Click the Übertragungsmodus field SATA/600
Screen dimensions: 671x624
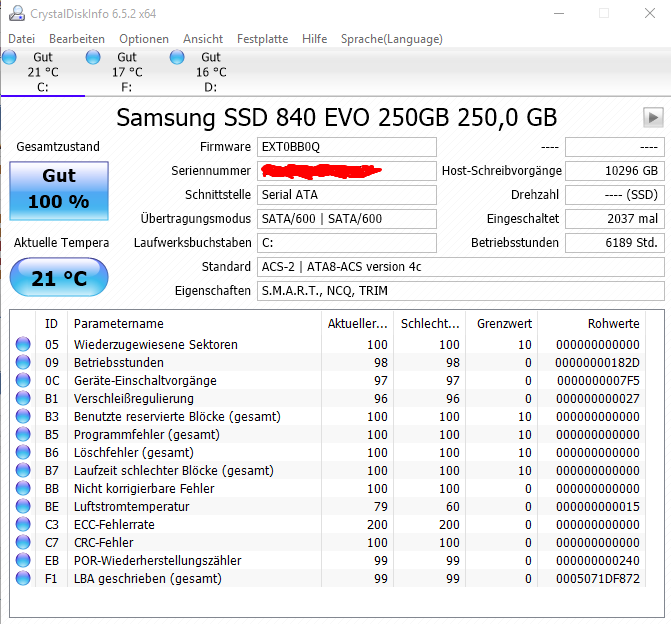347,219
